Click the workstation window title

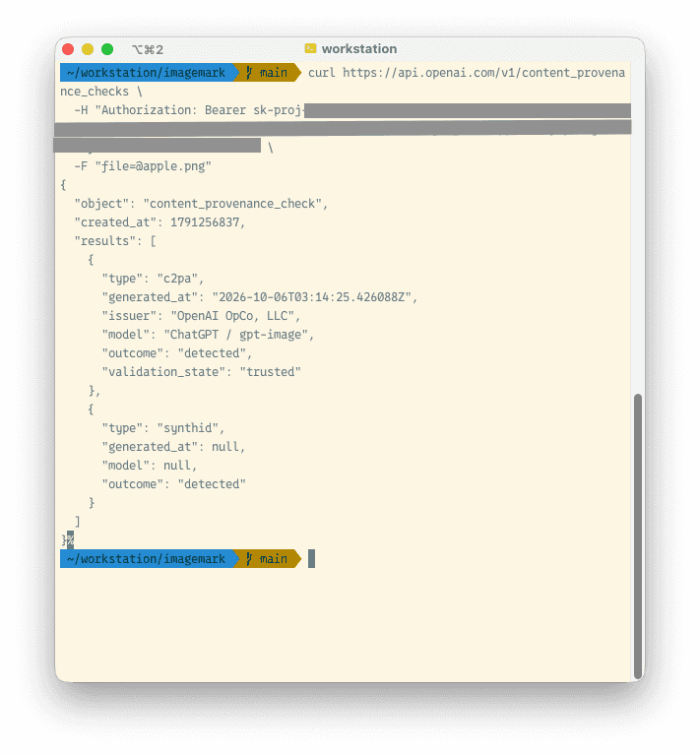(359, 48)
